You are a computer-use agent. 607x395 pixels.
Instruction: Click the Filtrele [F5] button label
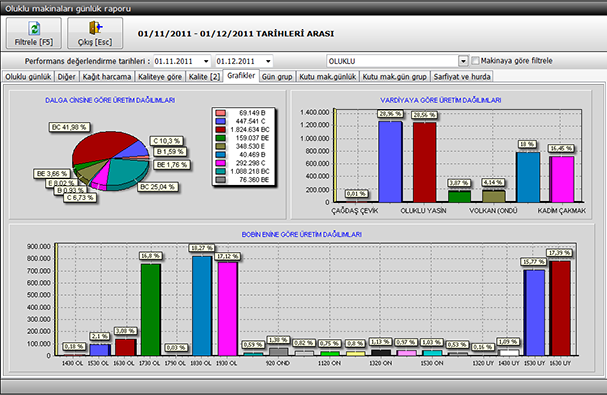tap(34, 42)
